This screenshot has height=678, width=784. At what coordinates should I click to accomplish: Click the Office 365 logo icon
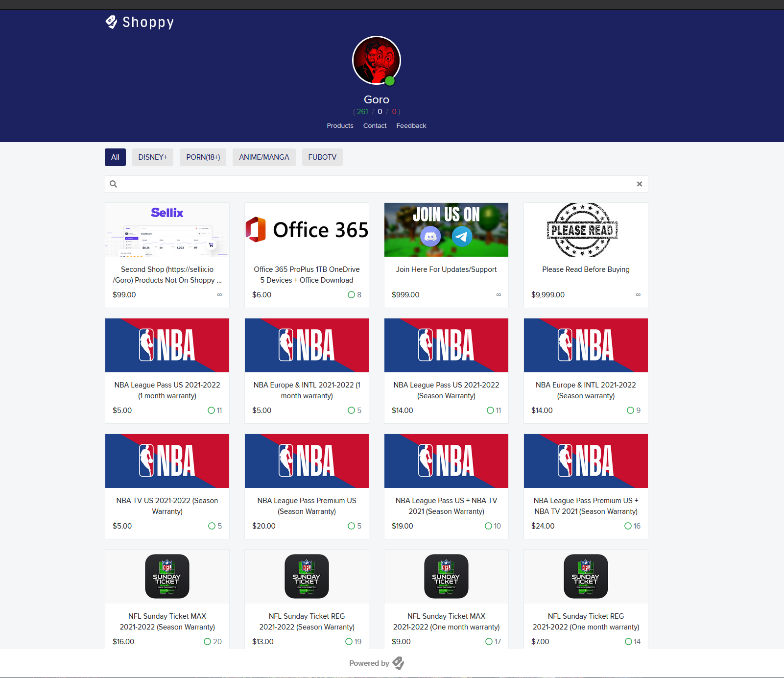click(x=256, y=230)
